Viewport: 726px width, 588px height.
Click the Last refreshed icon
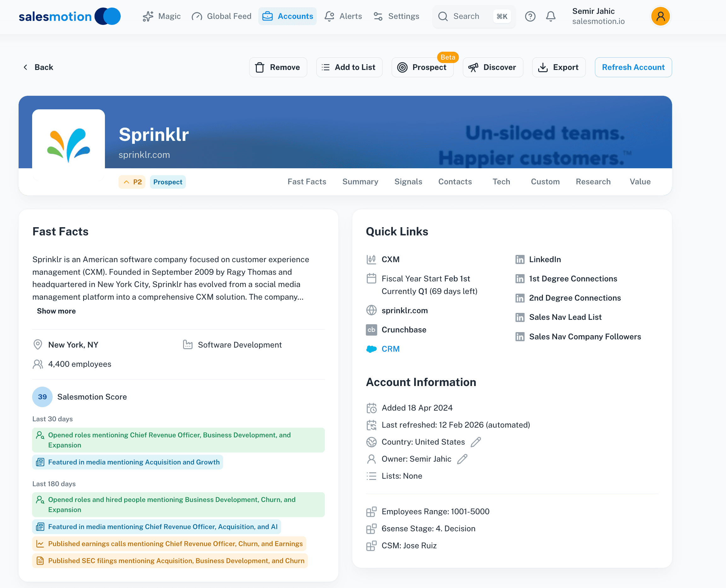(x=372, y=425)
